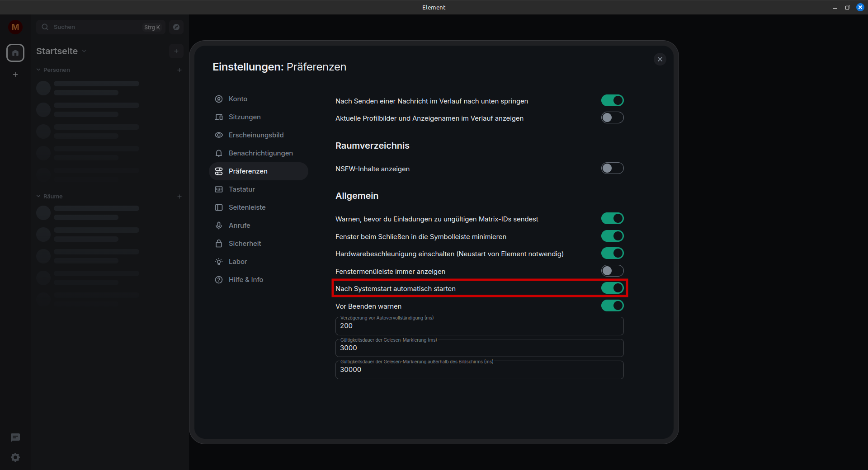Disable Nach Systemstart automatisch starten
This screenshot has height=470, width=868.
click(612, 288)
